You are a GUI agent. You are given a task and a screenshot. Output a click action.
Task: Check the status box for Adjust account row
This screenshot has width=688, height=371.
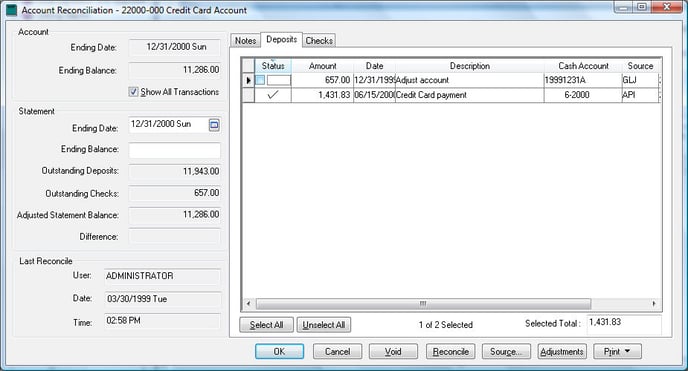coord(260,80)
